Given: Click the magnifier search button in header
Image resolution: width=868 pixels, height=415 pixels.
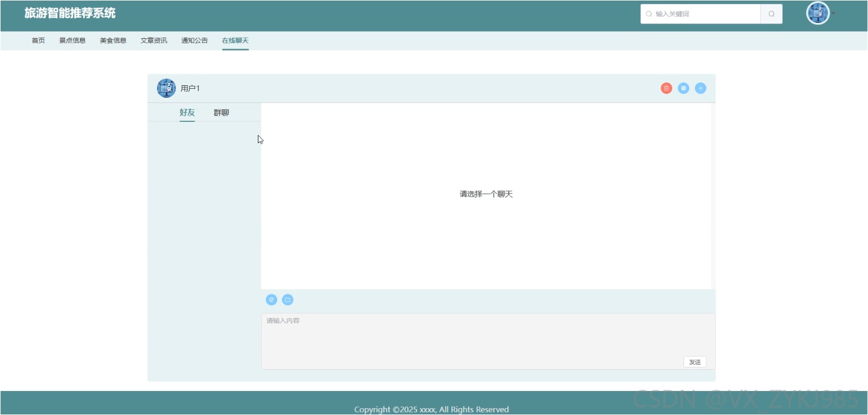Looking at the screenshot, I should point(772,14).
